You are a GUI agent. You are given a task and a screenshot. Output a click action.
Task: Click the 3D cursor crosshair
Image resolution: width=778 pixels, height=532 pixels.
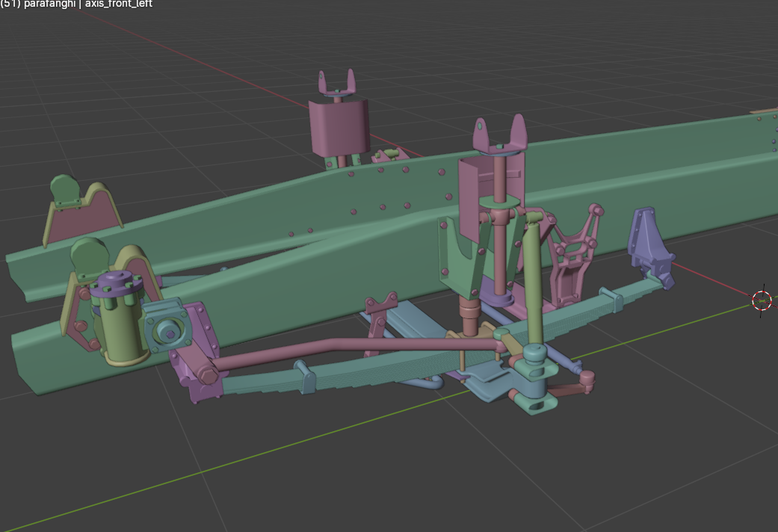[x=761, y=300]
